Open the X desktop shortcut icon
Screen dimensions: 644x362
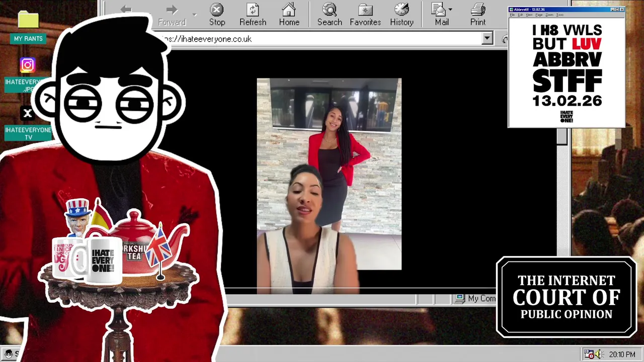[27, 113]
